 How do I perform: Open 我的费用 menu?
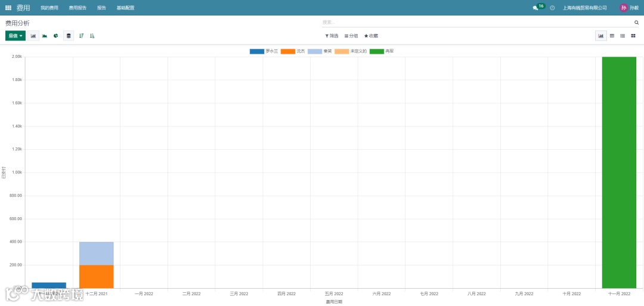(x=49, y=8)
